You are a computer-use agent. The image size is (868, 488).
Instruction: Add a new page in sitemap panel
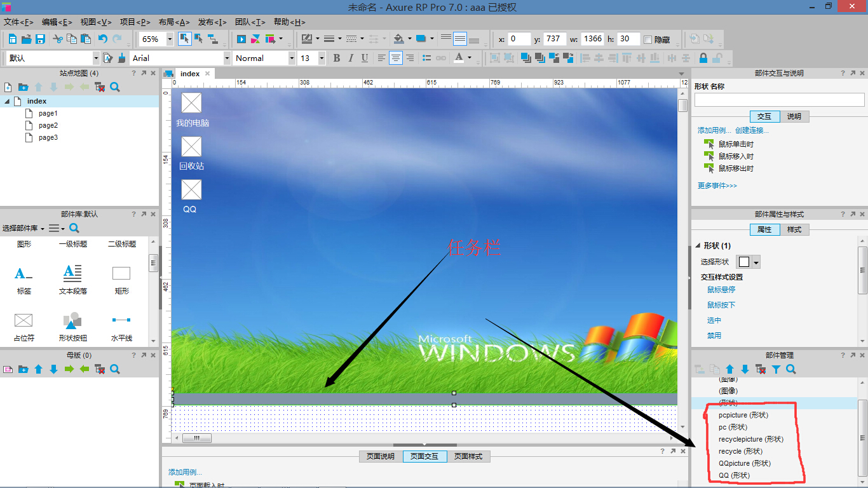coord(9,87)
